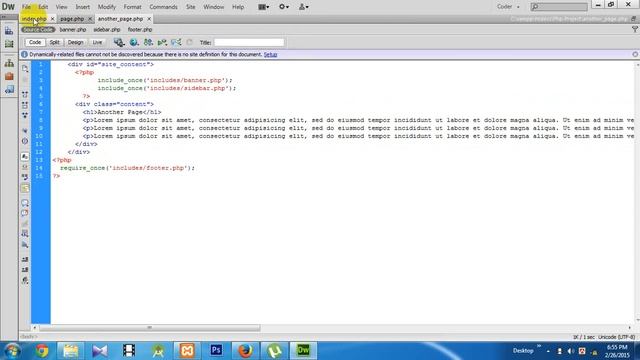The width and height of the screenshot is (640, 360).
Task: Click the W3C Validation toolbar icon
Action: point(162,42)
